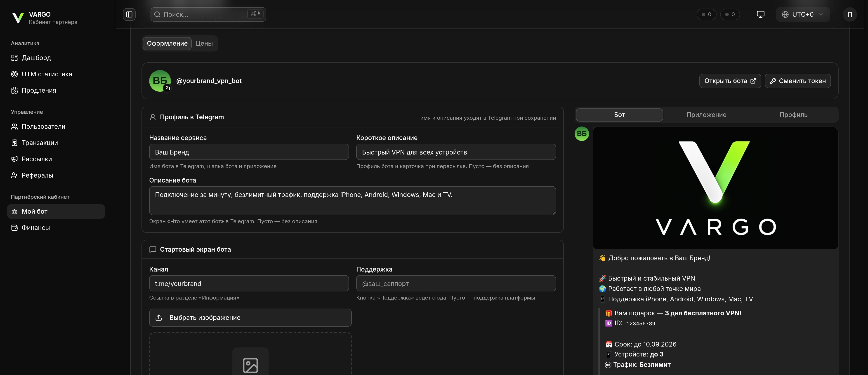Open the user avatar menu "П"
The width and height of the screenshot is (868, 375).
tap(850, 14)
